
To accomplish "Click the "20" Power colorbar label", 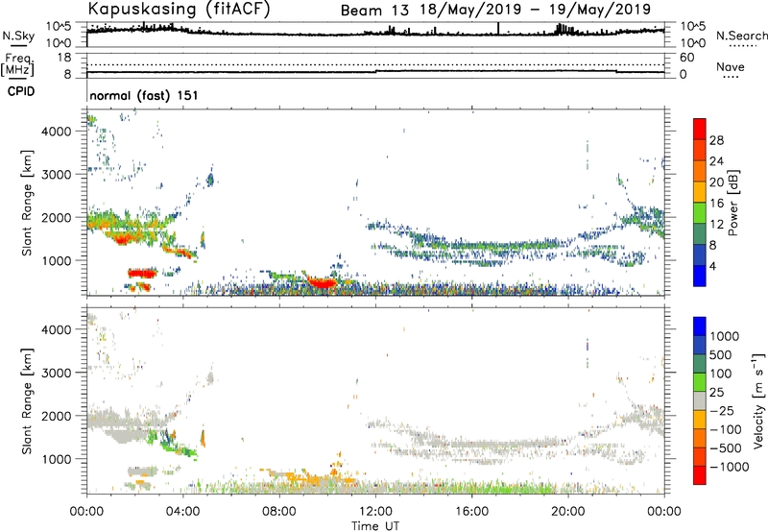I will coord(716,182).
